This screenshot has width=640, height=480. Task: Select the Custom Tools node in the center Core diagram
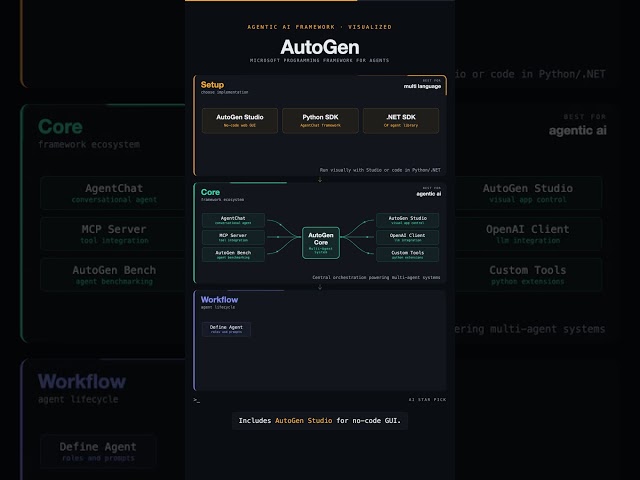pos(407,255)
